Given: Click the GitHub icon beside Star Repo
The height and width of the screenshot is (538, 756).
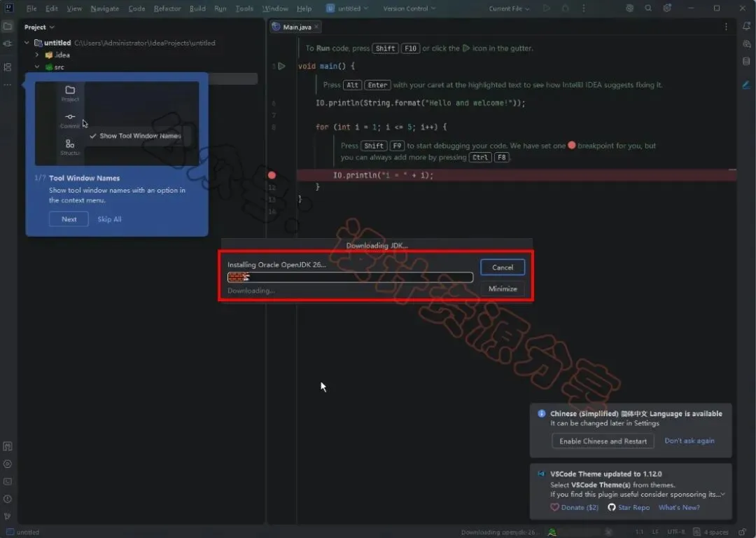Looking at the screenshot, I should coord(611,507).
